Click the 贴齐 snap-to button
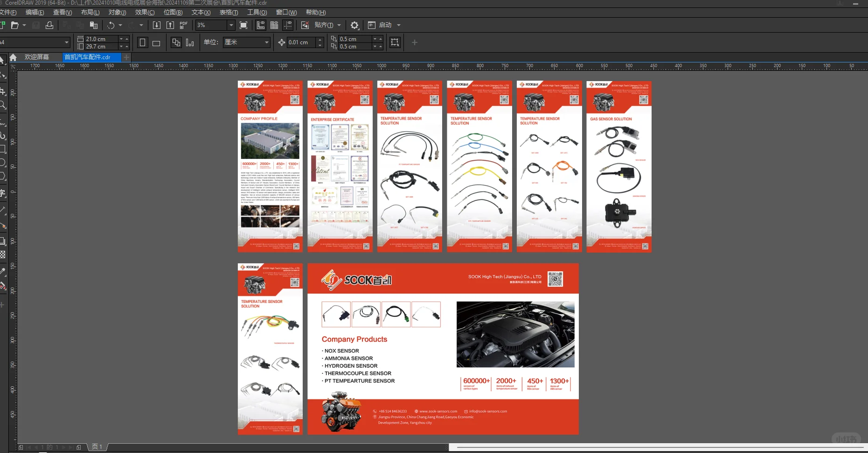 [x=324, y=25]
